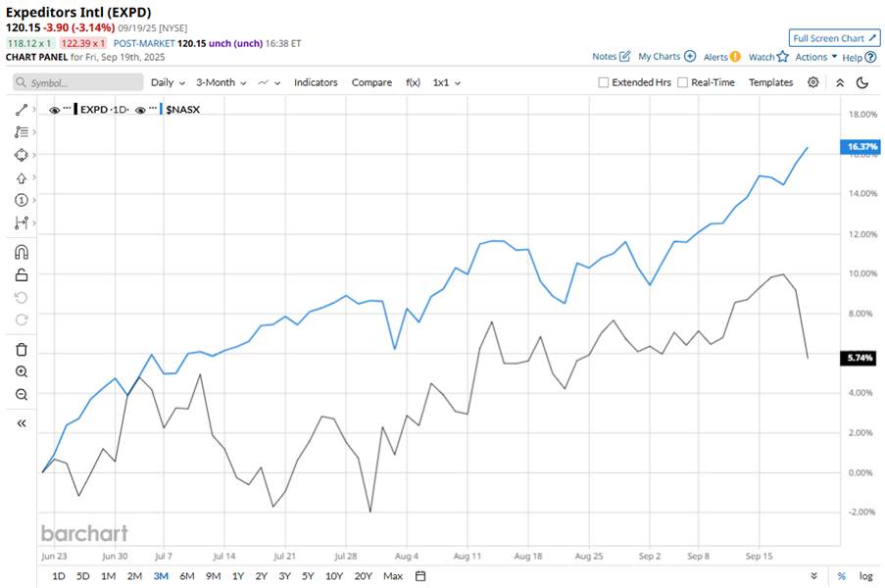885x588 pixels.
Task: Expand the 3-Month period dropdown
Action: tap(221, 83)
